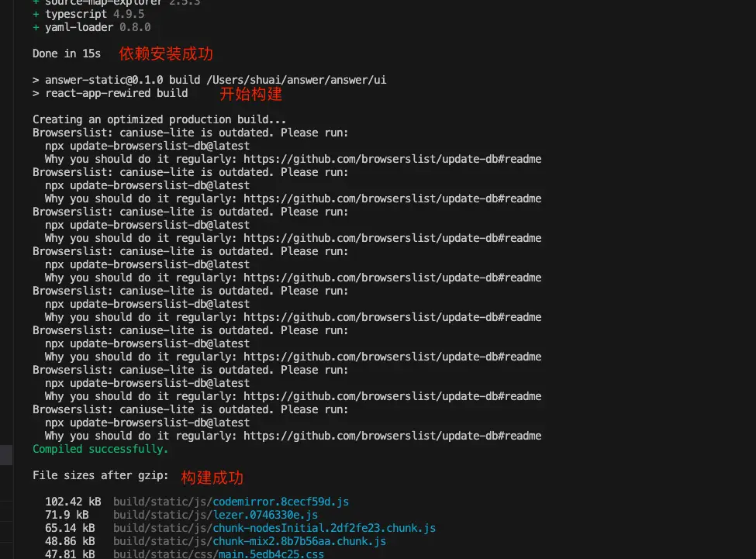Click the green Compiled successfully line
Image resolution: width=756 pixels, height=559 pixels.
99,449
